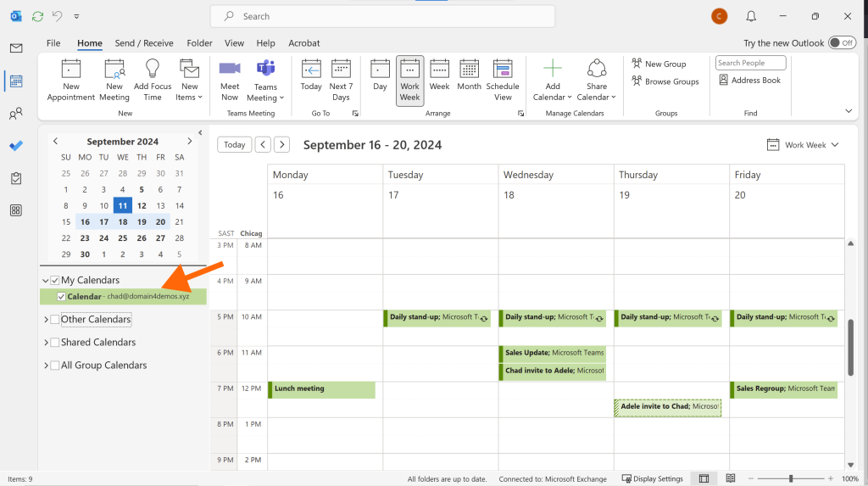Click the Today button above calendar
The height and width of the screenshot is (486, 868).
[234, 145]
